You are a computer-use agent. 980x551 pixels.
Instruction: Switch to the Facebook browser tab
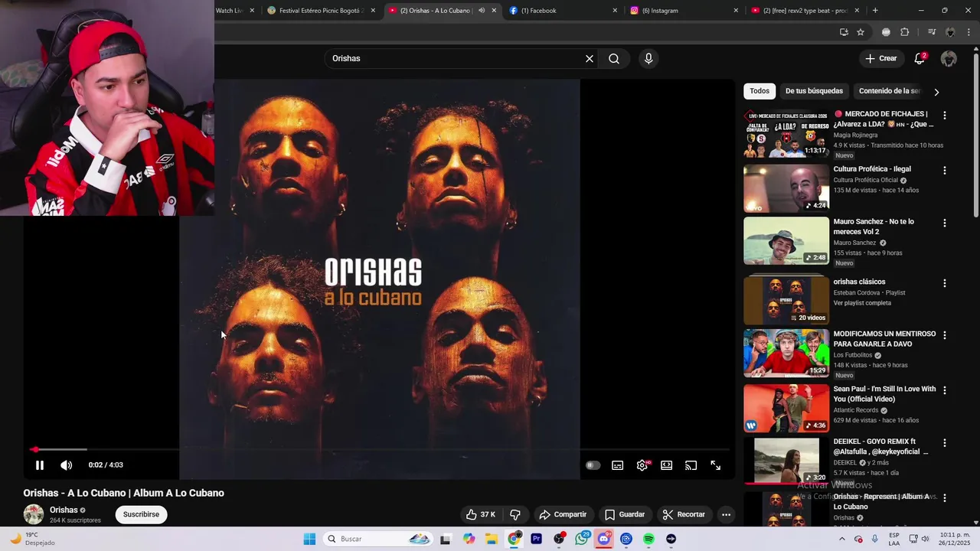(x=563, y=11)
